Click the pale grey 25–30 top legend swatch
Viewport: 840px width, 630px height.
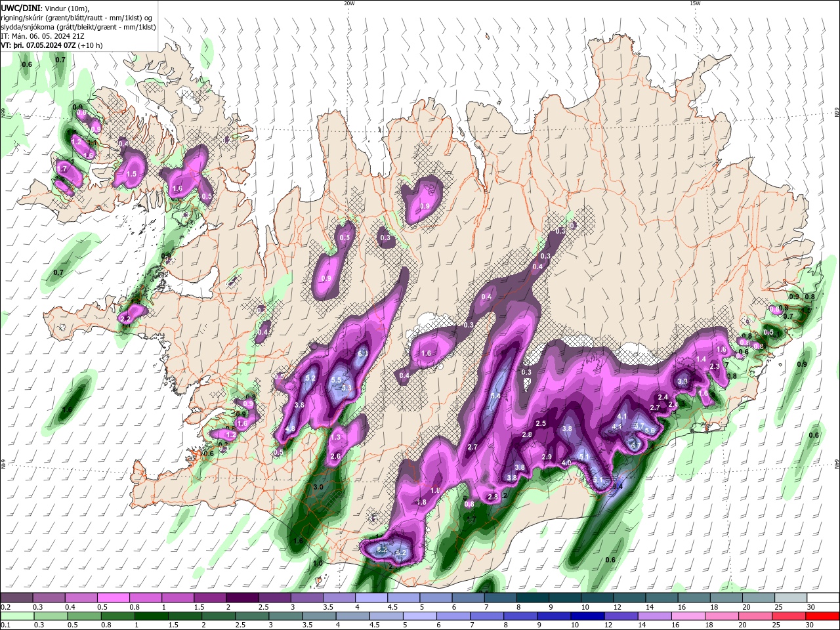(x=791, y=598)
